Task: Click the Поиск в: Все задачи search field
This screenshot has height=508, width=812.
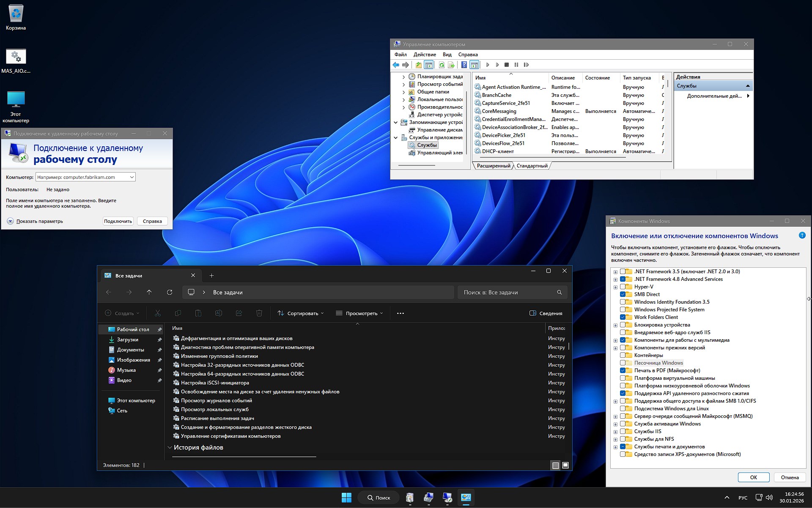Action: (507, 292)
